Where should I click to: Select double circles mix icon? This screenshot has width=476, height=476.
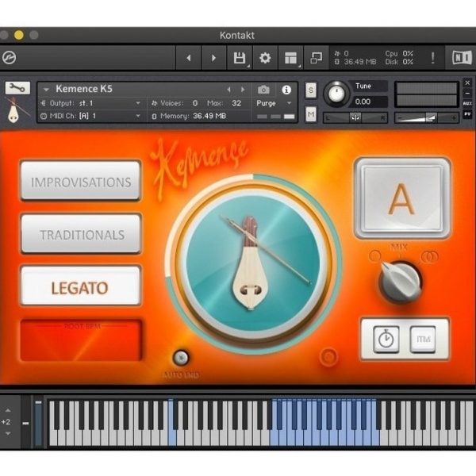click(429, 256)
